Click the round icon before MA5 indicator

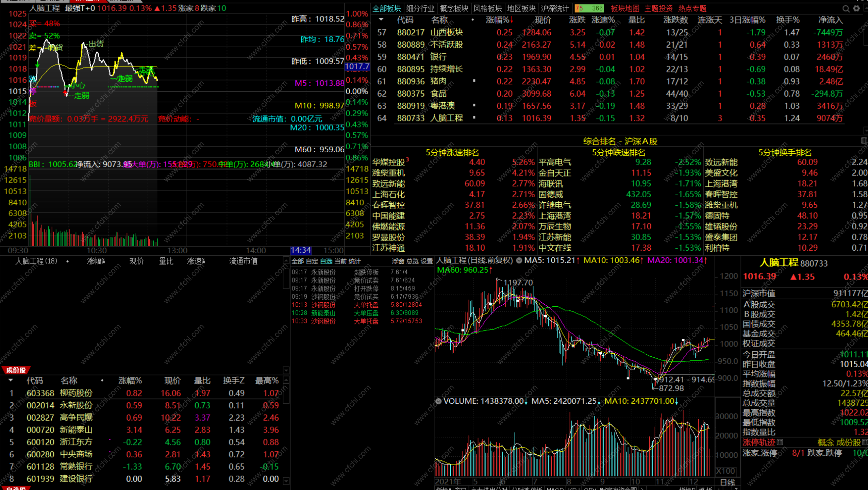click(519, 260)
